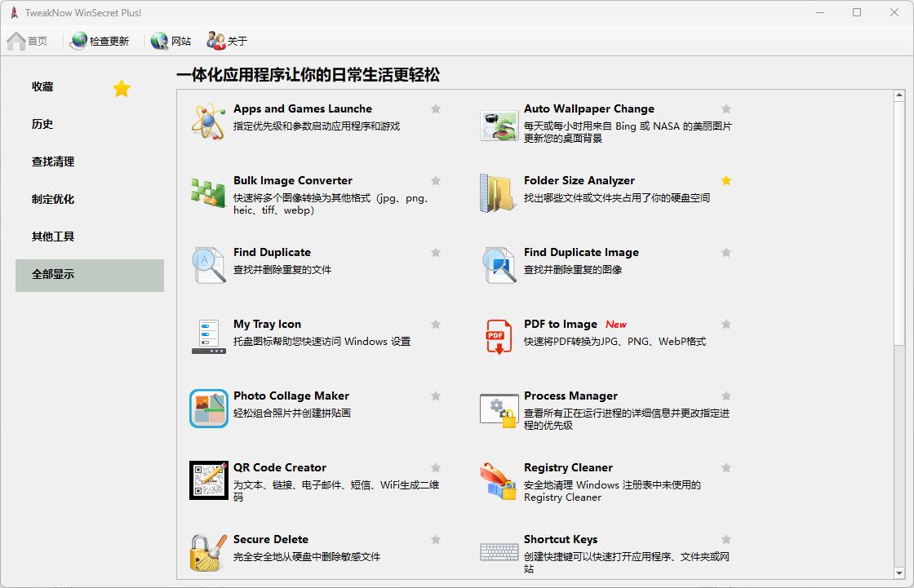The width and height of the screenshot is (914, 588).
Task: Click the Photo Collage Maker icon
Action: tap(209, 409)
